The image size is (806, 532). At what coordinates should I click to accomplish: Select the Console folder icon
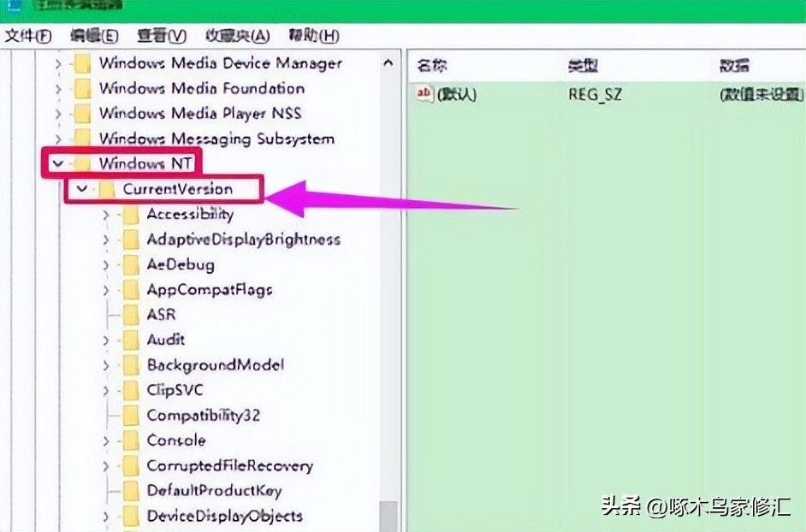pyautogui.click(x=130, y=440)
